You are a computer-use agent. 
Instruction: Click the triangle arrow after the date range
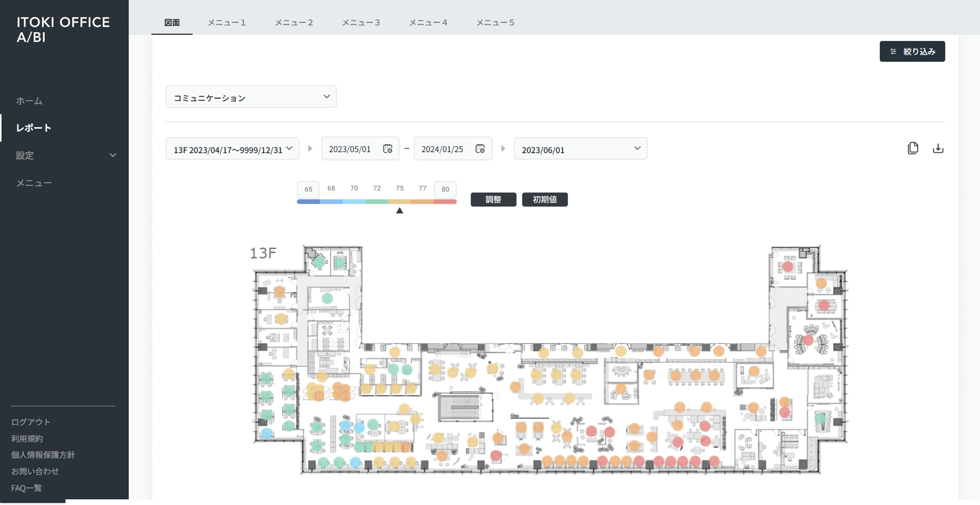coord(503,149)
